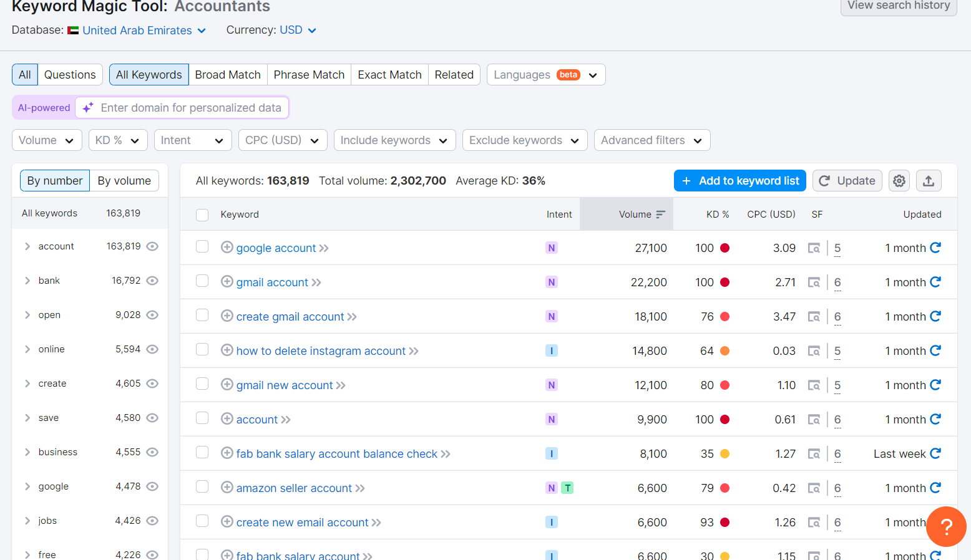Check the create gmail account checkbox

coord(202,315)
